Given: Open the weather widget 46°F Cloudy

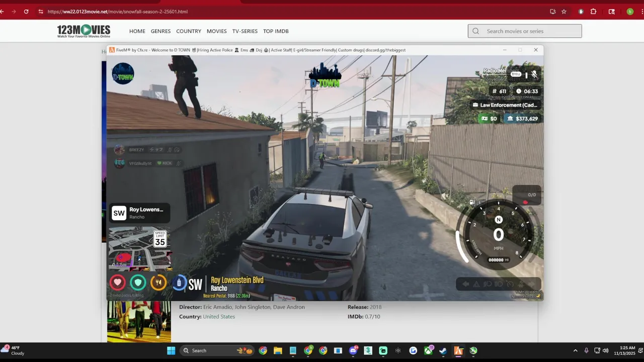Looking at the screenshot, I should pos(14,350).
